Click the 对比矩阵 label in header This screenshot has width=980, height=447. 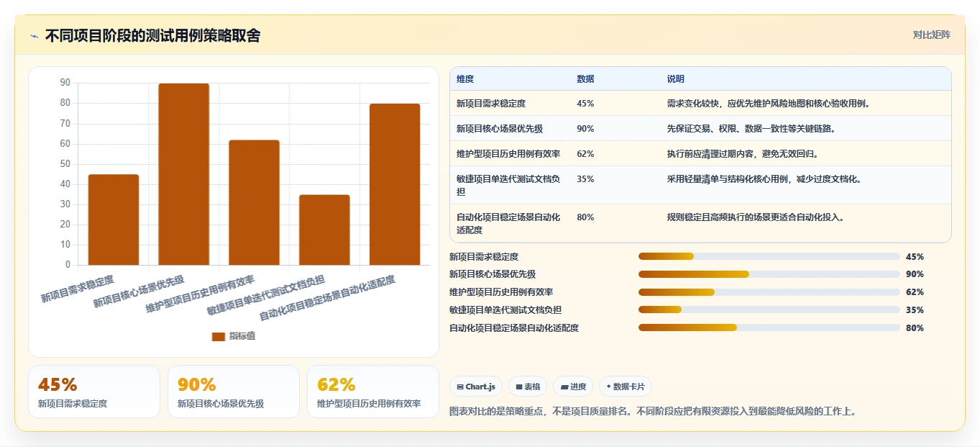932,35
